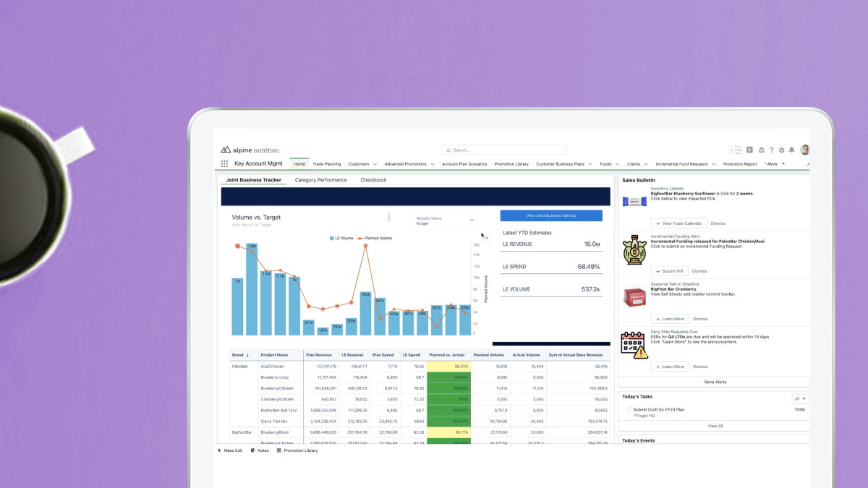
Task: Click the Mass Edit utility bar item
Action: pyautogui.click(x=230, y=450)
